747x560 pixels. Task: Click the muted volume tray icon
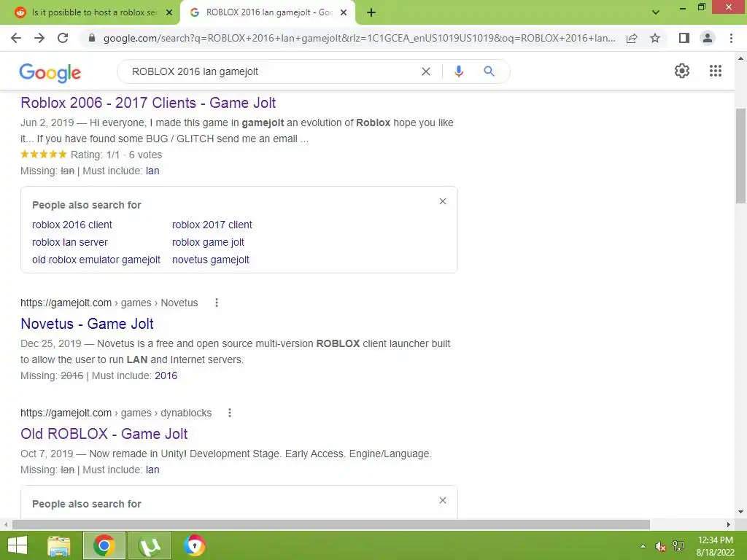(x=660, y=546)
